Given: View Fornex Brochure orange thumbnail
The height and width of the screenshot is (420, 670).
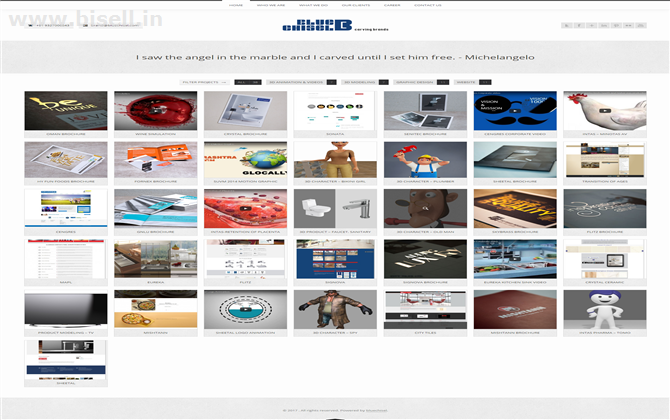Looking at the screenshot, I should pyautogui.click(x=156, y=160).
